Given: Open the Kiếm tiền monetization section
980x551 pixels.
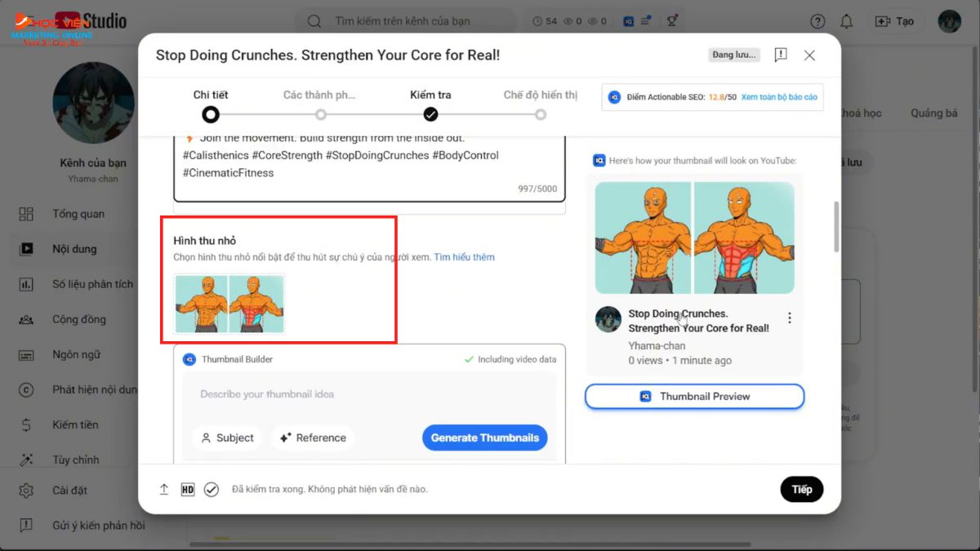Looking at the screenshot, I should click(x=25, y=424).
